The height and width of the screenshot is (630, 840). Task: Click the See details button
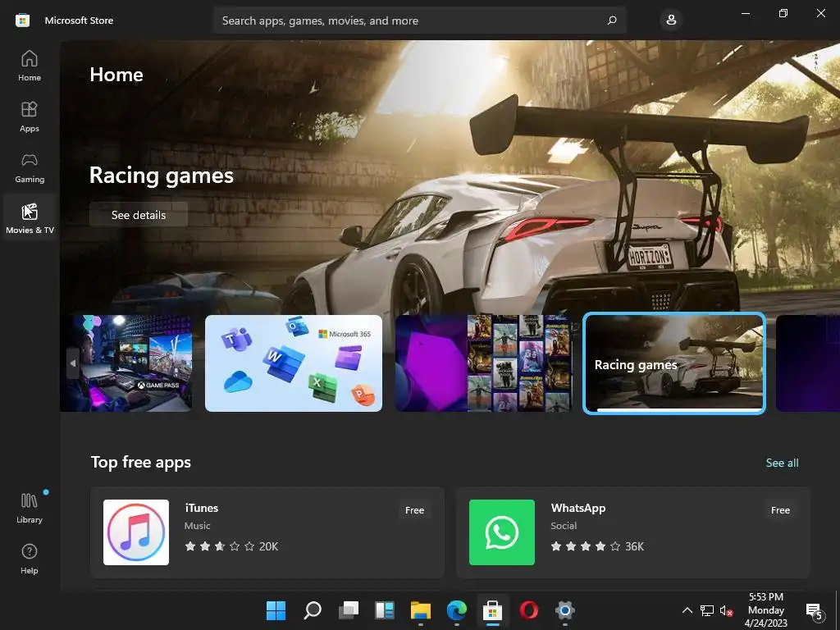point(138,215)
